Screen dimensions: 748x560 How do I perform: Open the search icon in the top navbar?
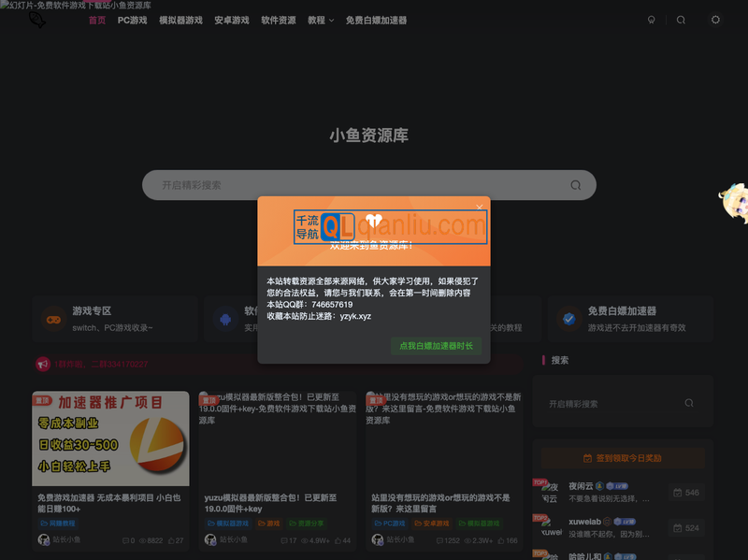point(681,20)
